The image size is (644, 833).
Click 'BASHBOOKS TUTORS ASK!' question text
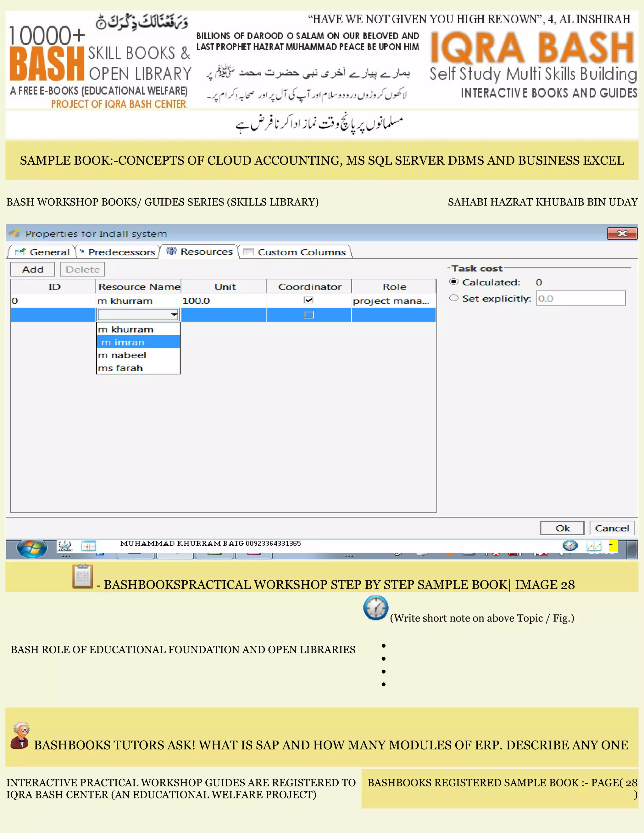pos(331,745)
